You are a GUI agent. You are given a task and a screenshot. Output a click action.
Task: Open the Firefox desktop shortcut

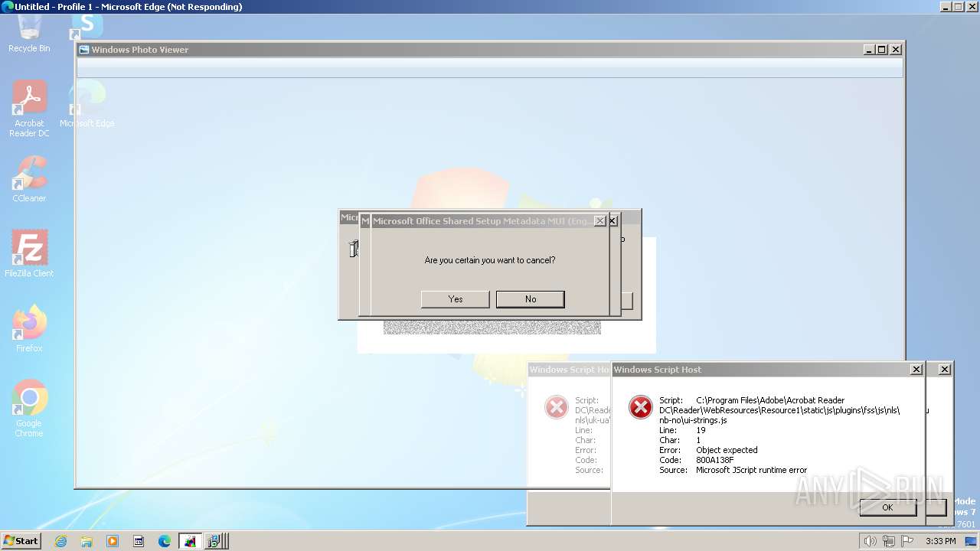pyautogui.click(x=29, y=328)
